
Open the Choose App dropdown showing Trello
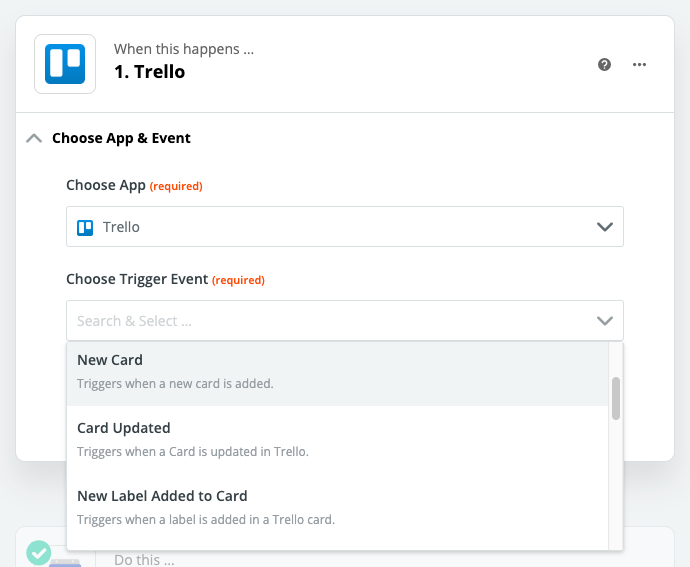tap(345, 227)
